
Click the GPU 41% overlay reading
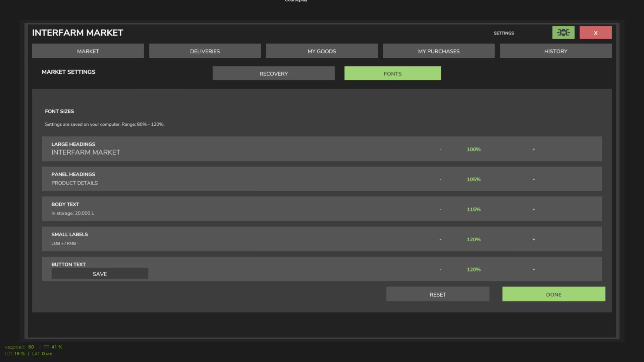(x=53, y=347)
